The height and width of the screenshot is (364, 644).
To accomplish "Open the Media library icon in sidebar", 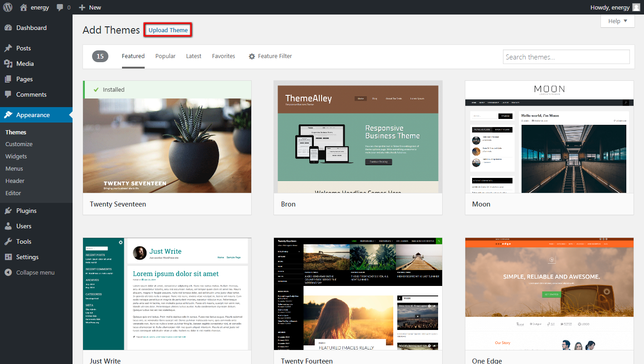I will [x=8, y=64].
